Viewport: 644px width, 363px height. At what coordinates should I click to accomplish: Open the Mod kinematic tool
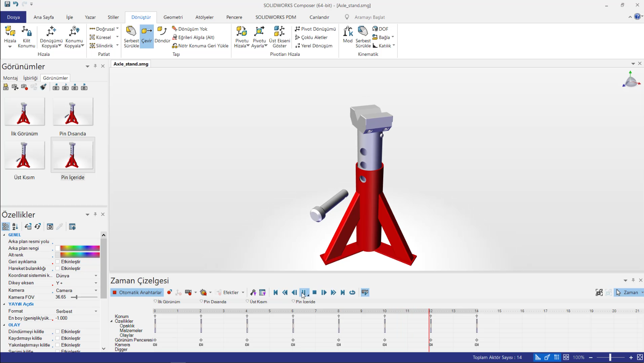(348, 35)
